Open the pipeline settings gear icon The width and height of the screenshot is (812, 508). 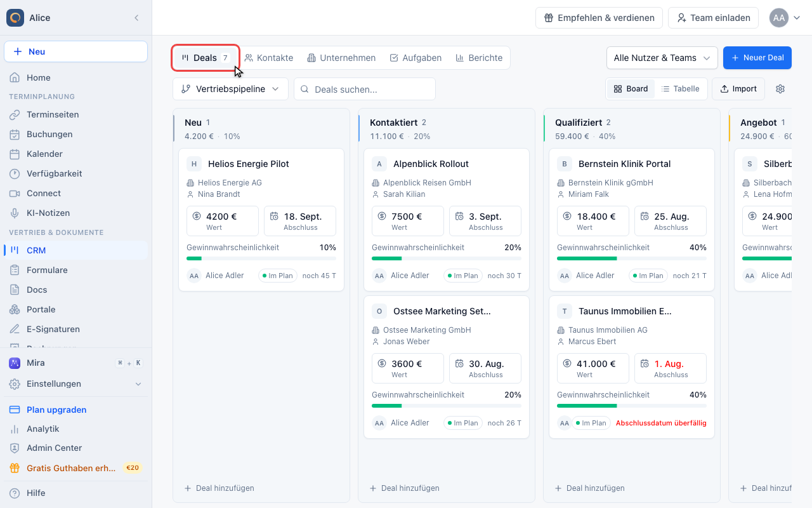point(780,89)
